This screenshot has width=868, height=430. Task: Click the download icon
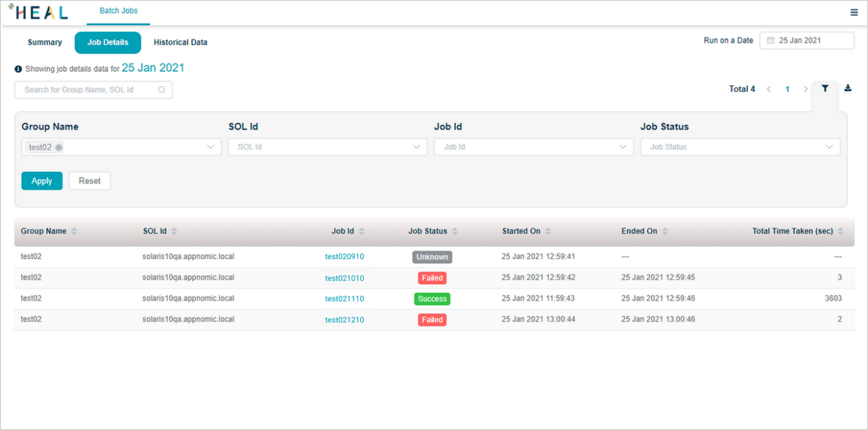tap(848, 89)
